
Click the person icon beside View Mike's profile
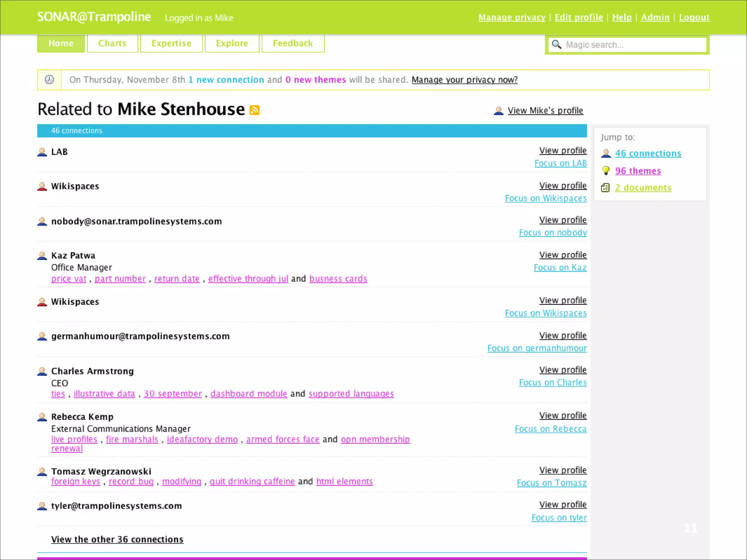coord(498,110)
